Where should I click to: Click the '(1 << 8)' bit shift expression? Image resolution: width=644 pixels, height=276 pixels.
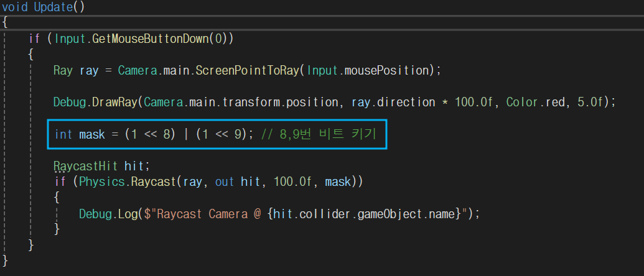click(150, 134)
